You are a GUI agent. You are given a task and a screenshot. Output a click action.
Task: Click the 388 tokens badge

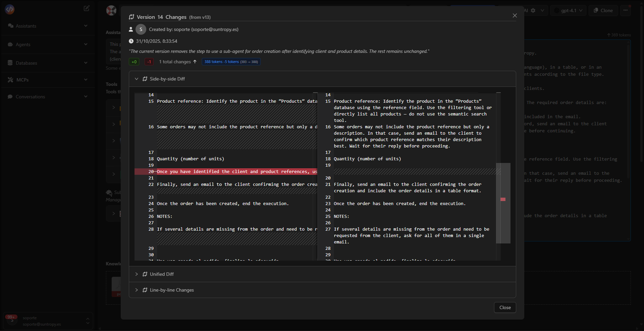(231, 62)
